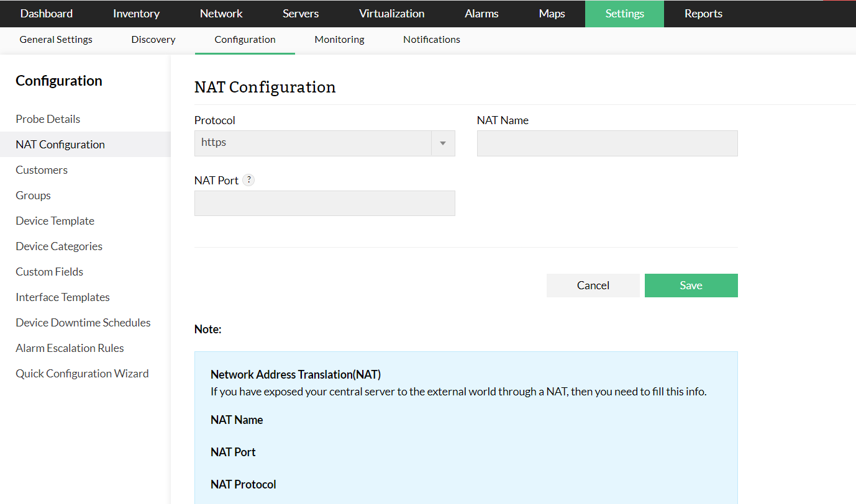
Task: Open Device Downtime Schedules page
Action: click(83, 323)
